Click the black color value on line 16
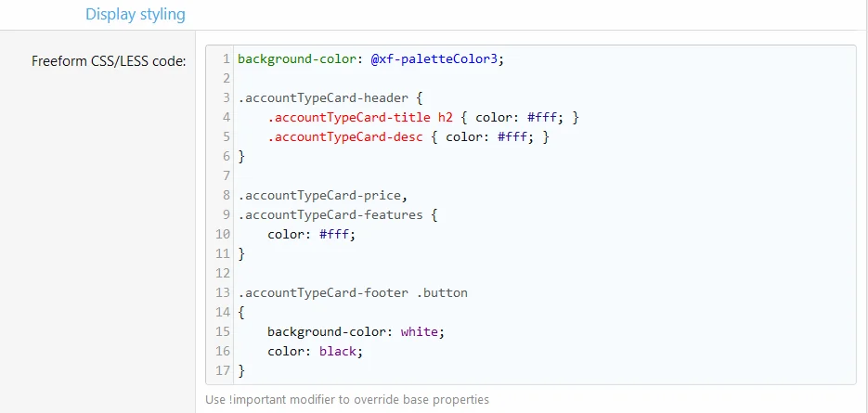 tap(340, 351)
